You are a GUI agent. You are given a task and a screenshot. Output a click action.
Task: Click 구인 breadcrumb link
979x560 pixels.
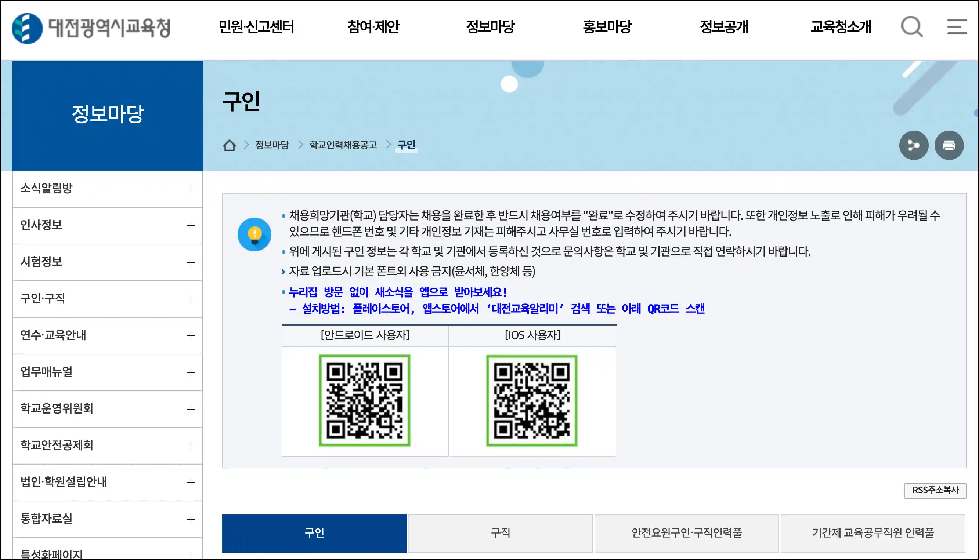(x=407, y=145)
